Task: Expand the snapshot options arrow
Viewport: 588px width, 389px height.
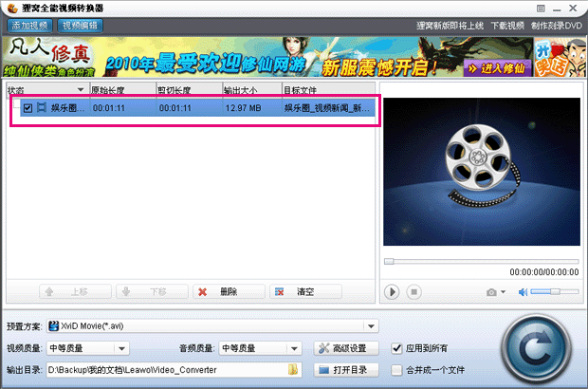Action: click(x=503, y=292)
